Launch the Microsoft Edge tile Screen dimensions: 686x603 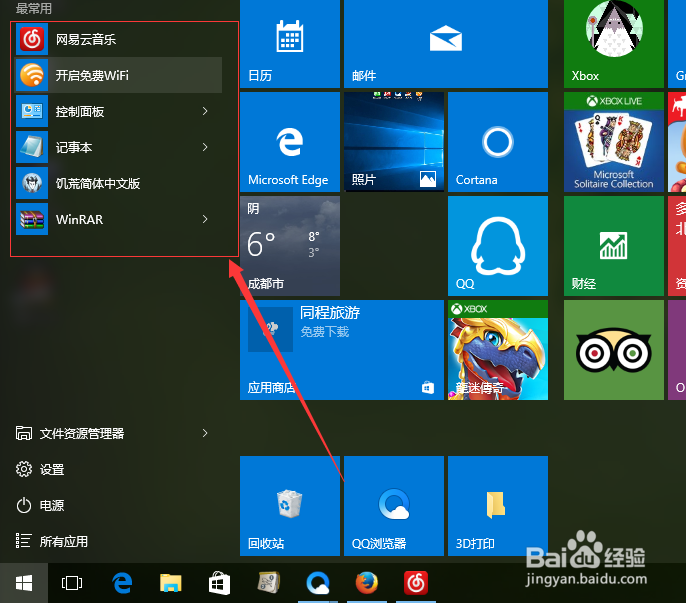[290, 142]
